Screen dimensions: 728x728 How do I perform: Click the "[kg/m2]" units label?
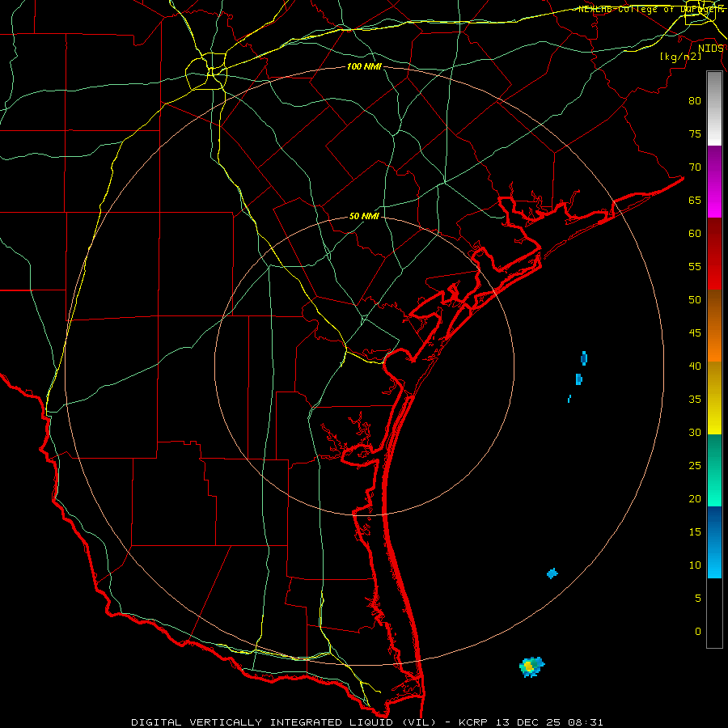coord(680,57)
